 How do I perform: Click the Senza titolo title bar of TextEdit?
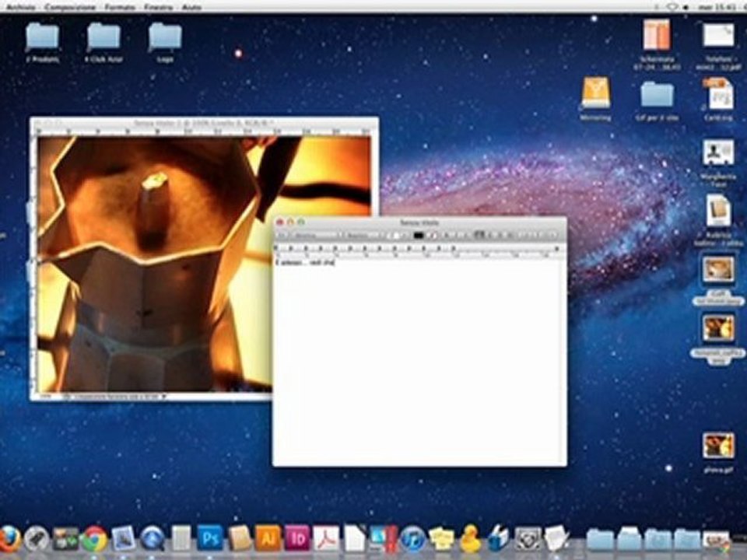[x=419, y=222]
